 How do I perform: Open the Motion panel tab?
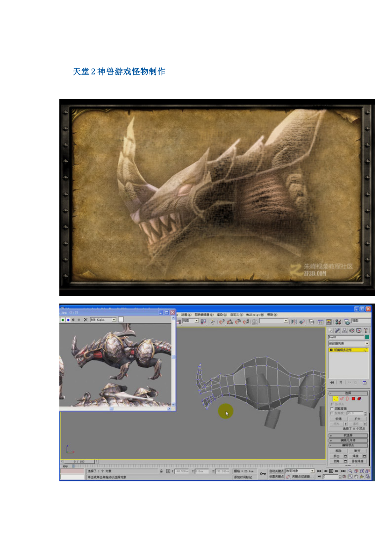352,330
